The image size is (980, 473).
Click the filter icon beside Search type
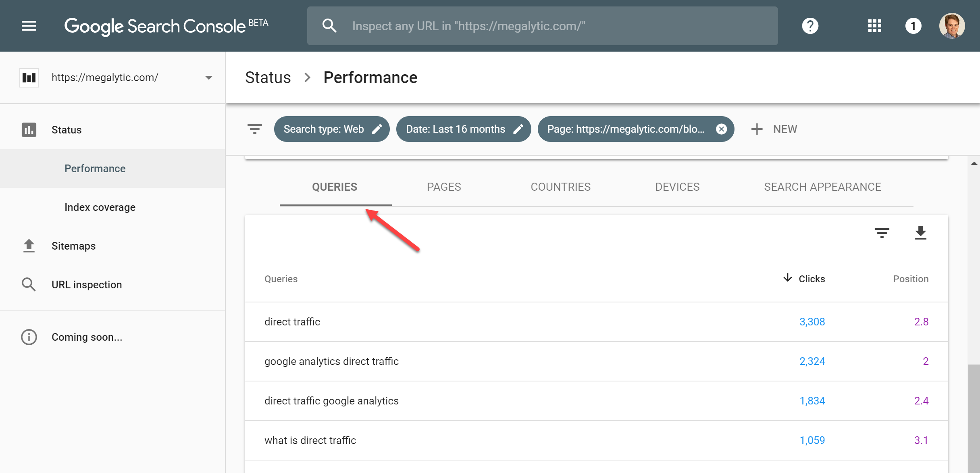254,129
